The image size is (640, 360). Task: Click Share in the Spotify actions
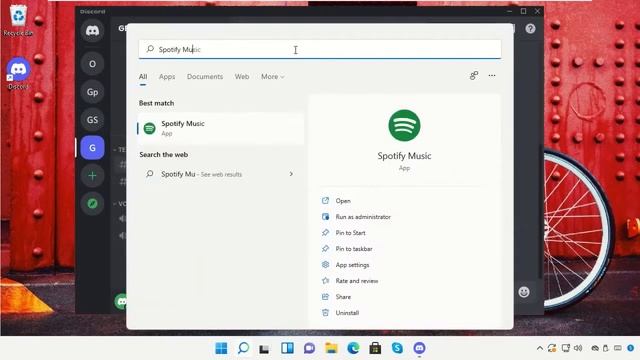pyautogui.click(x=343, y=297)
